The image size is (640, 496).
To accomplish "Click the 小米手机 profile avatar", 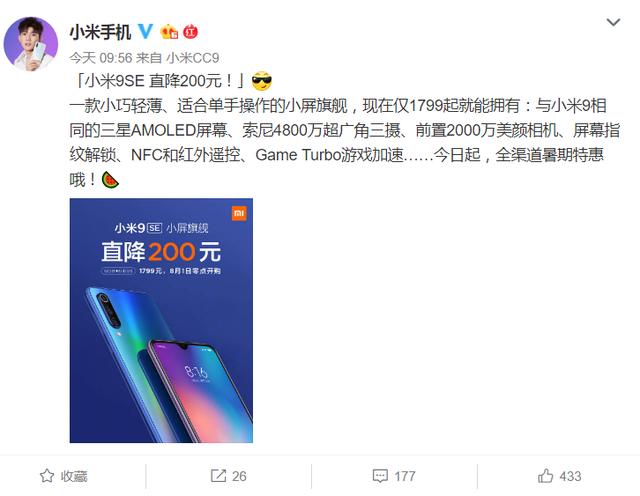I will coord(31,44).
